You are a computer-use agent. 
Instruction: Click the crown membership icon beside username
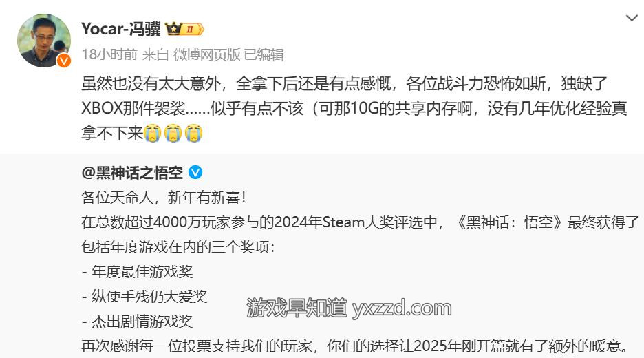coord(173,29)
